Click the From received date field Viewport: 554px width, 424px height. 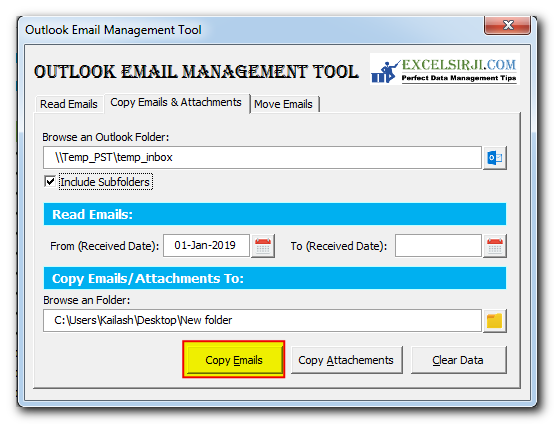pos(206,245)
